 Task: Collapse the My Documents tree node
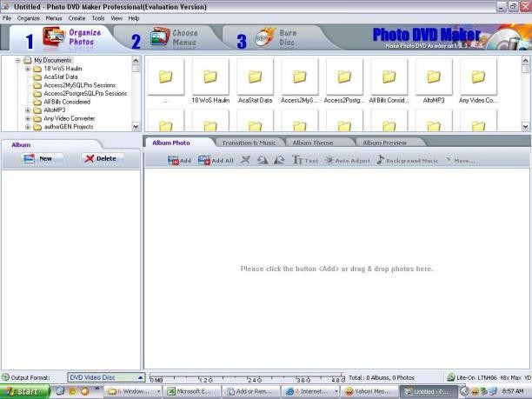[x=18, y=60]
